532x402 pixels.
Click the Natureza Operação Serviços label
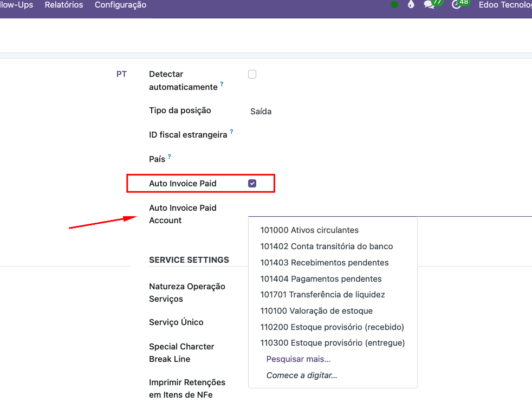coord(187,293)
